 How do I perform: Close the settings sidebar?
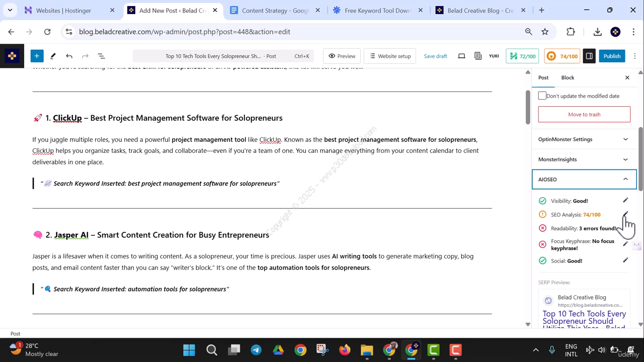pyautogui.click(x=627, y=77)
